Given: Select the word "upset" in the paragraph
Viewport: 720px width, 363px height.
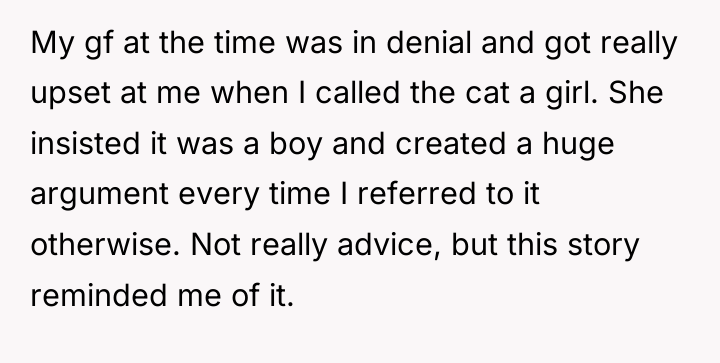Looking at the screenshot, I should click(70, 95).
